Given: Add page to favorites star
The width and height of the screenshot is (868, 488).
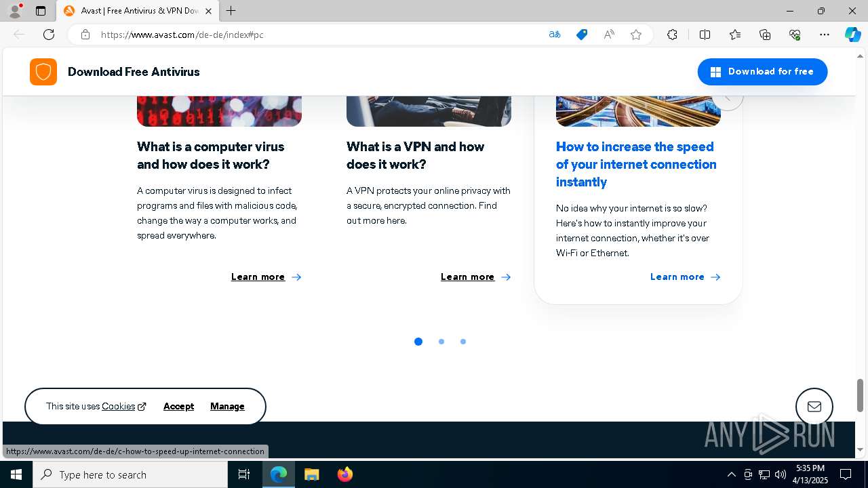Looking at the screenshot, I should pos(636,35).
